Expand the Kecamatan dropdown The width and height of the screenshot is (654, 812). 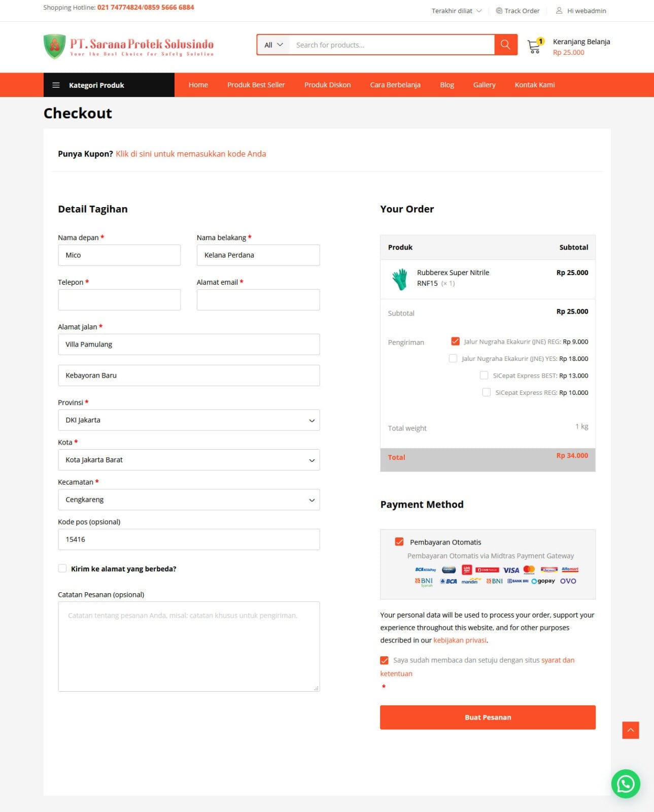[189, 500]
